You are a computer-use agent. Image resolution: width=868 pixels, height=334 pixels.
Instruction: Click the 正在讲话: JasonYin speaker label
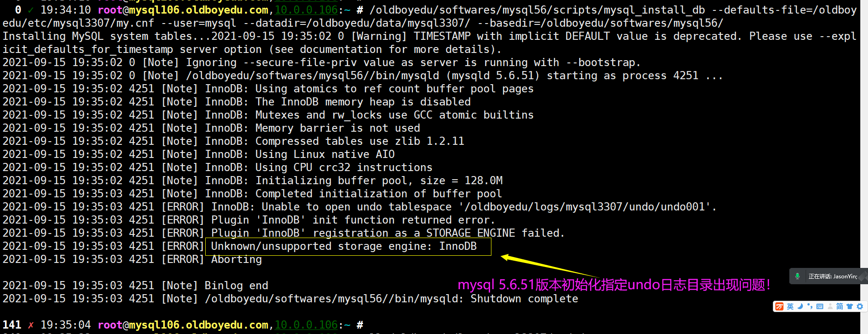tap(833, 277)
